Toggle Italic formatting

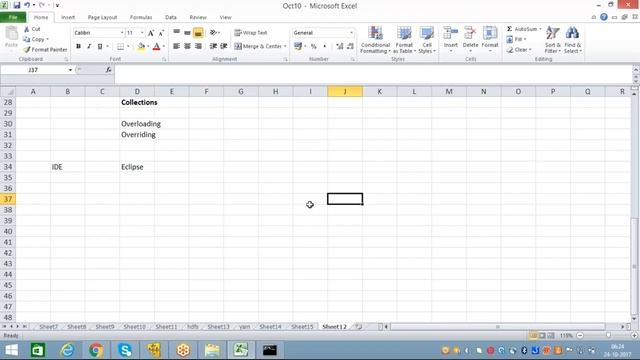pos(89,47)
